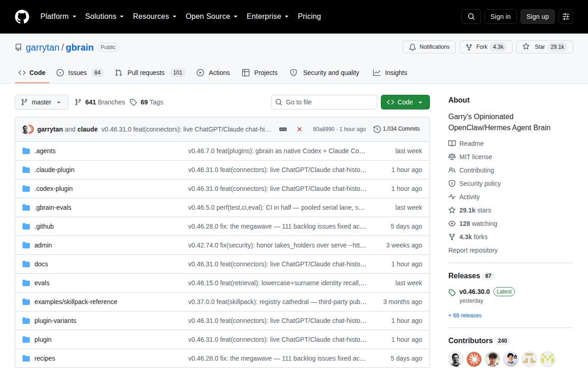
Task: Click the Notifications button
Action: [429, 47]
